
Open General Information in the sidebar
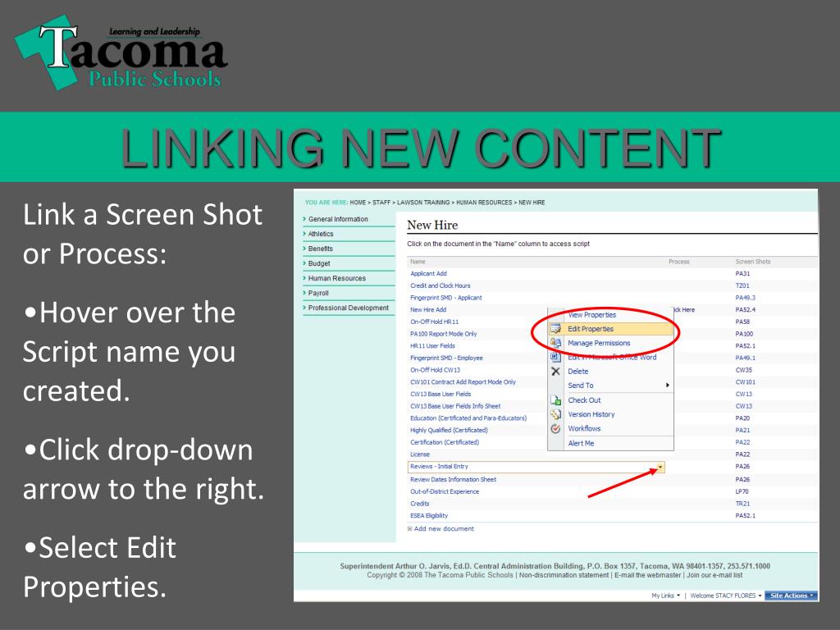pos(338,219)
